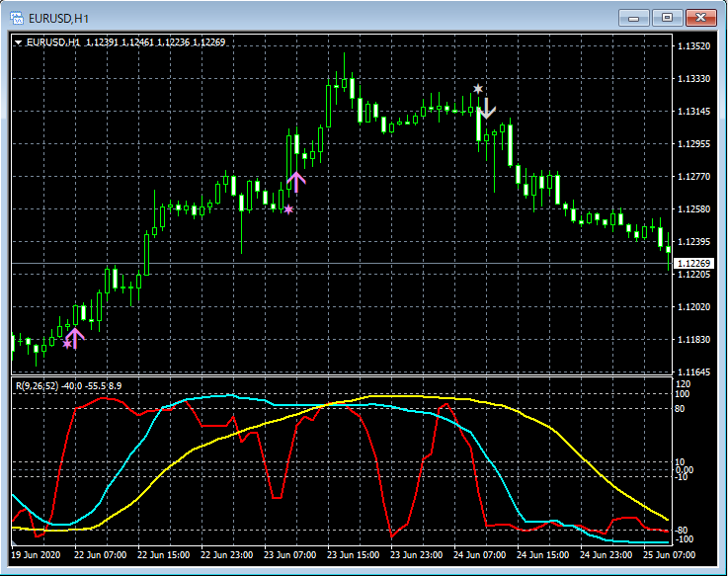Click the 24 Jun 15:00 time label
This screenshot has width=728, height=576.
(x=542, y=555)
